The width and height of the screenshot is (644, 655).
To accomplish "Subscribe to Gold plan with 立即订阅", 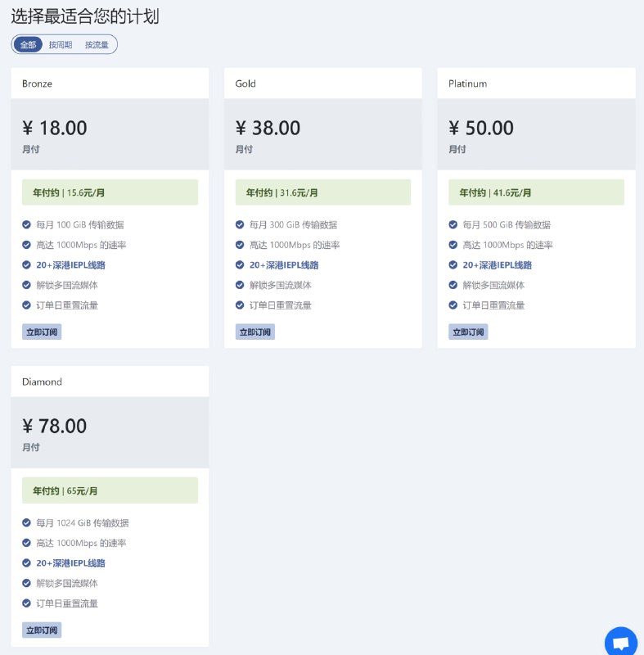I will pos(255,332).
